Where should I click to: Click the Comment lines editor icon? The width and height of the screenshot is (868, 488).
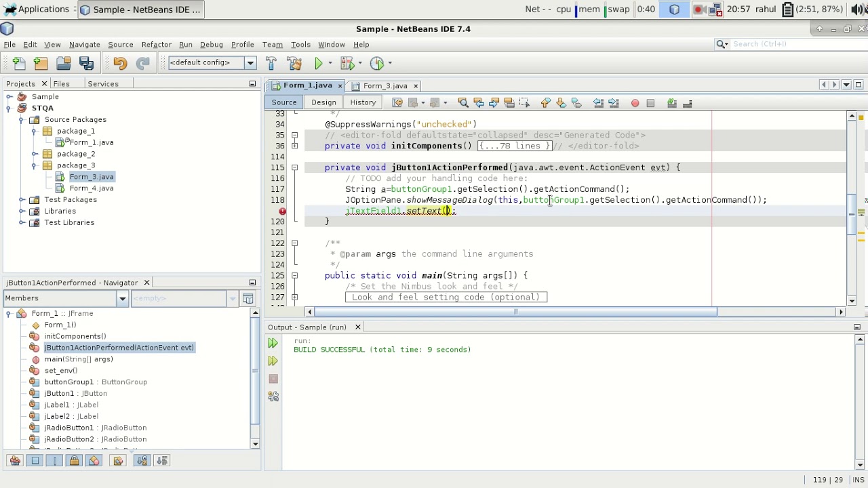(672, 103)
